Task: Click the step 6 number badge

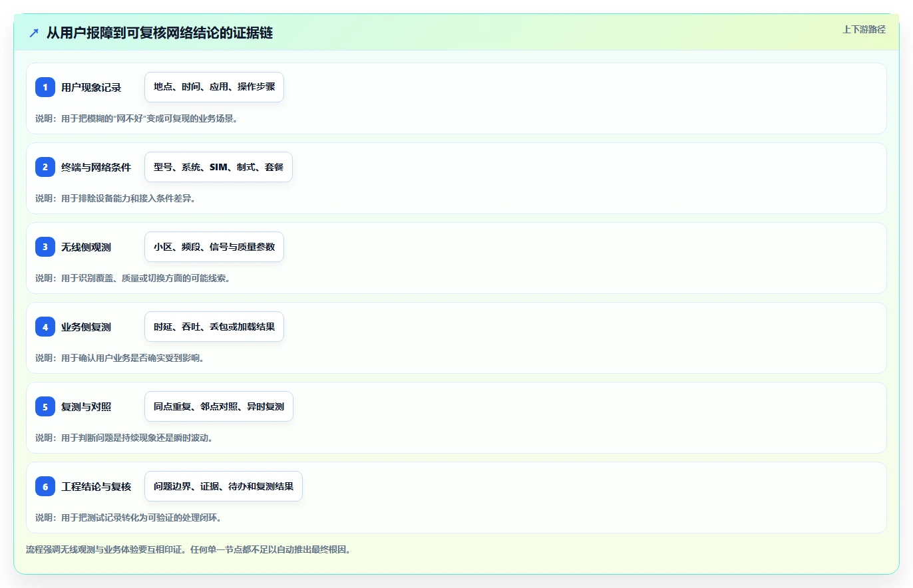Action: [x=45, y=486]
